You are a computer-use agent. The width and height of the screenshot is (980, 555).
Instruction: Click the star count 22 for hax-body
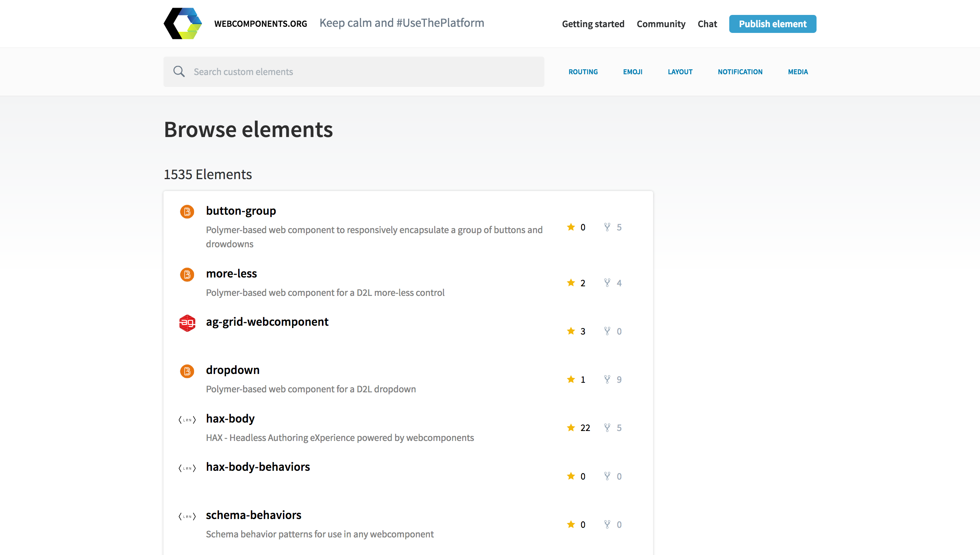[585, 428]
